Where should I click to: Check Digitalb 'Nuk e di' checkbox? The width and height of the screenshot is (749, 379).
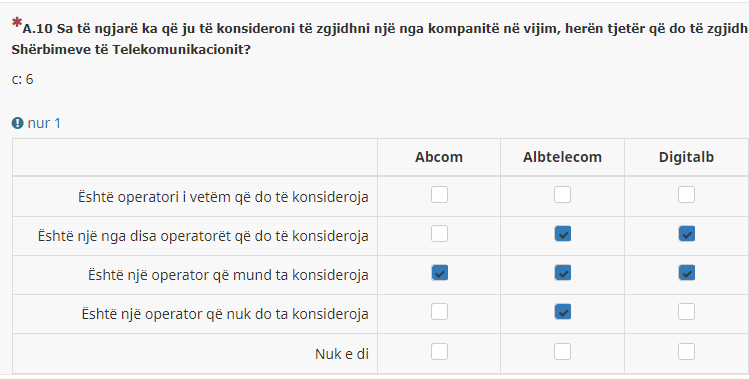click(686, 352)
